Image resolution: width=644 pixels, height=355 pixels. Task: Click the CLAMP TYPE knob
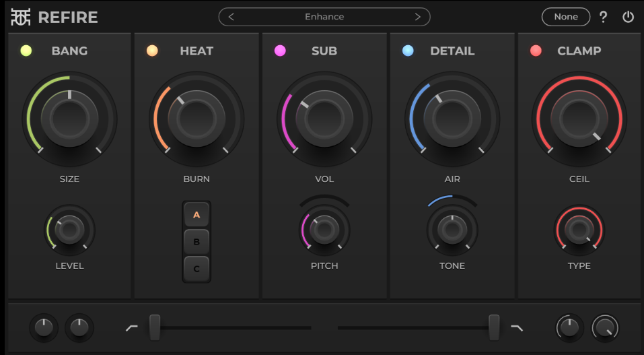(579, 230)
